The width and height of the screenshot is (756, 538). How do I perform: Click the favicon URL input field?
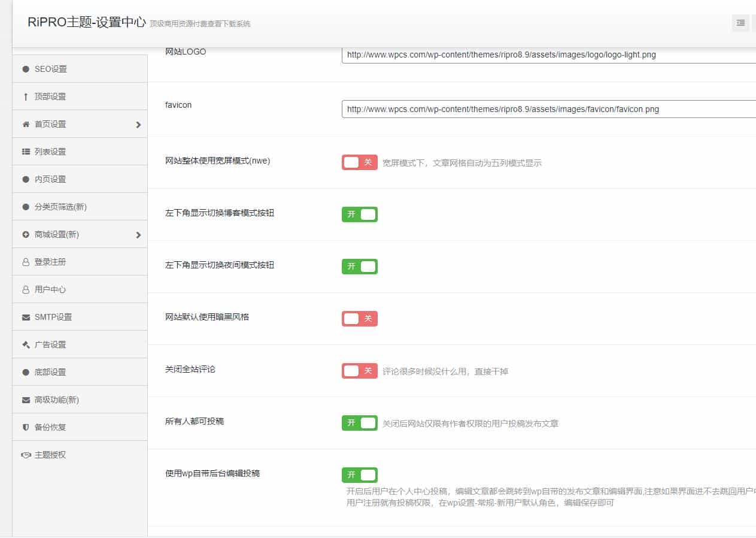click(549, 109)
